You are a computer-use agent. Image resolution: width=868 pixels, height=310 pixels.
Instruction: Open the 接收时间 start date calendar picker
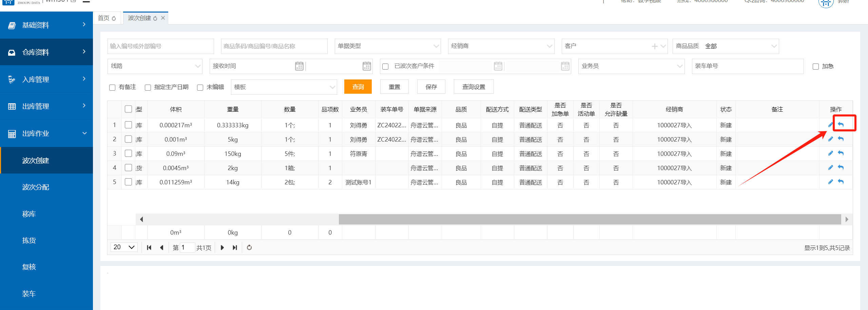(299, 66)
